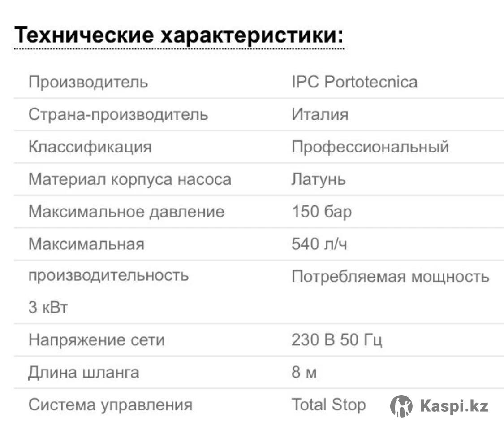Select the Страна-производитель label
This screenshot has height=435, width=504.
[x=118, y=114]
